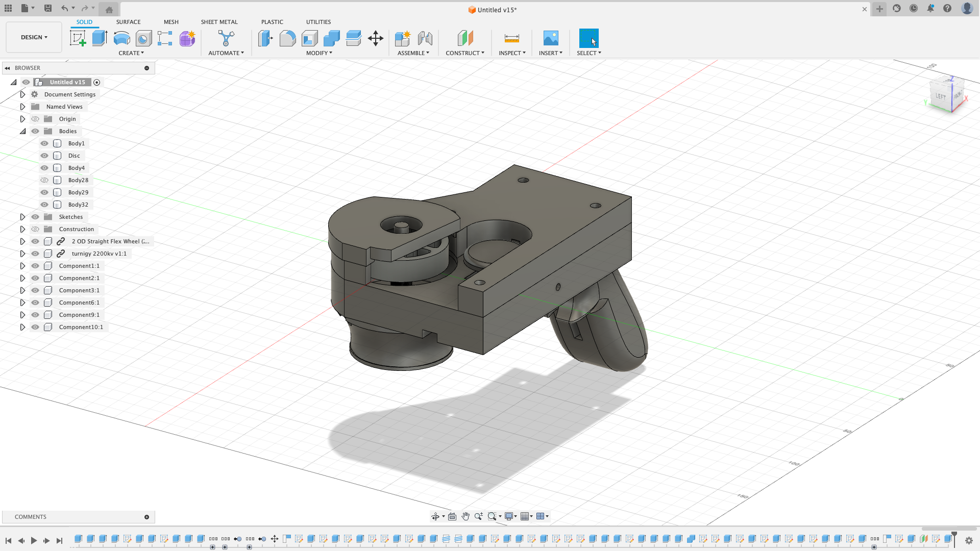Open the SHEET METAL tab

tap(219, 22)
